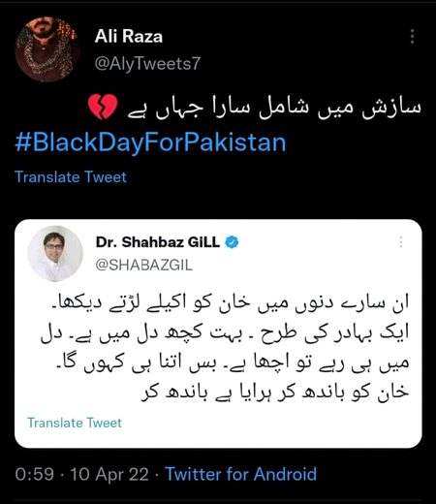Screen dimensions: 436x504
Task: Click the blue verified badge next to Shahbaz Gill
Action: [x=232, y=242]
